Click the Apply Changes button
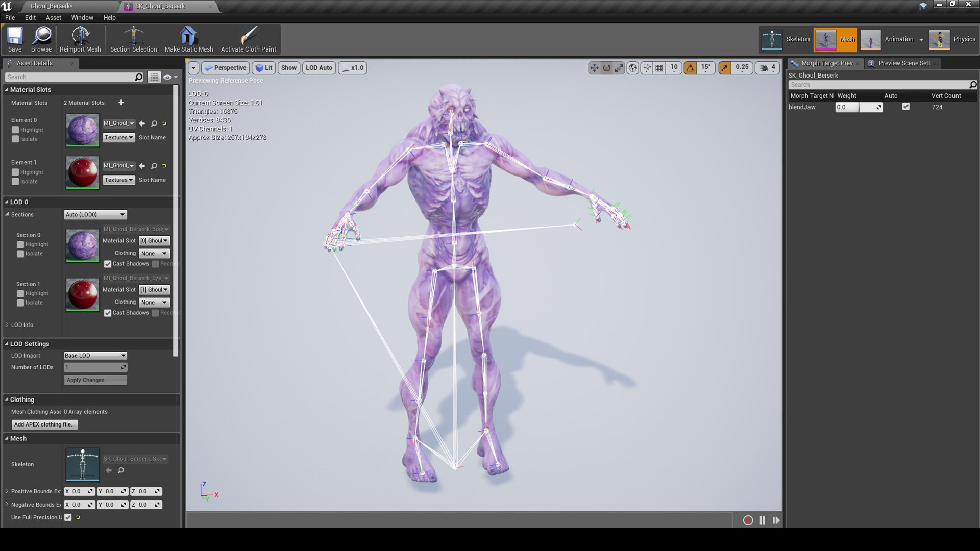This screenshot has width=980, height=551. 95,380
